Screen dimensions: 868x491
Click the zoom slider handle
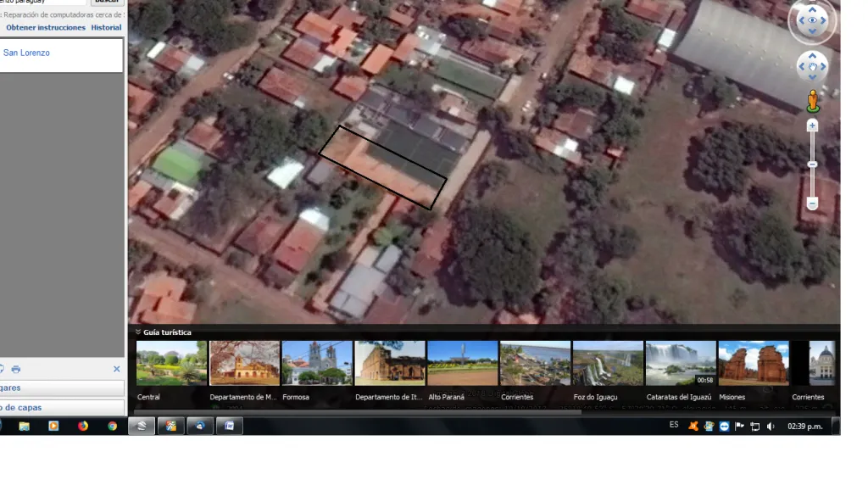coord(812,165)
